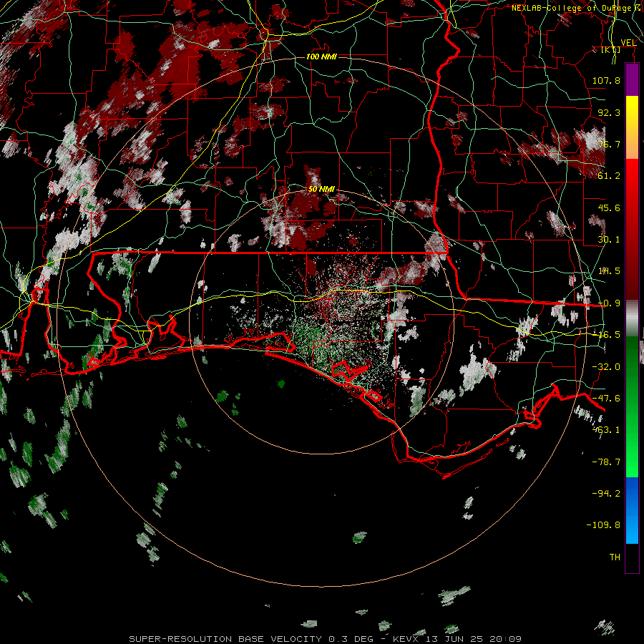Click the -63.1 velocity scale value
The image size is (644, 644).
606,430
